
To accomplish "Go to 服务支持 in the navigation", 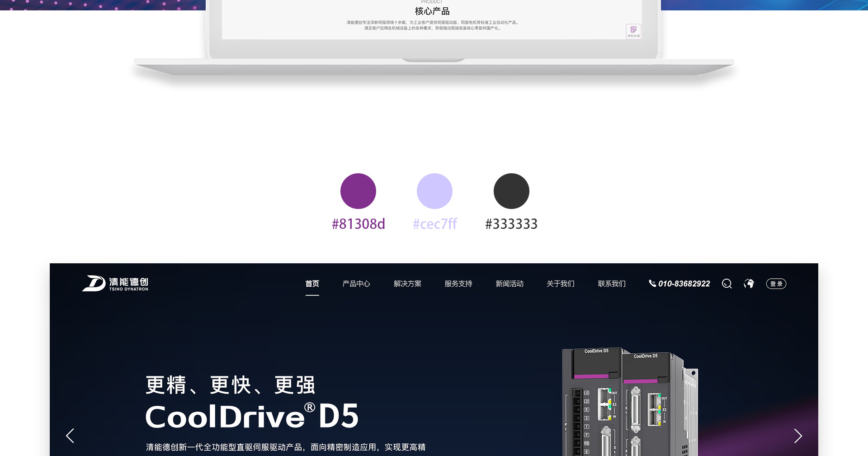I will tap(458, 284).
